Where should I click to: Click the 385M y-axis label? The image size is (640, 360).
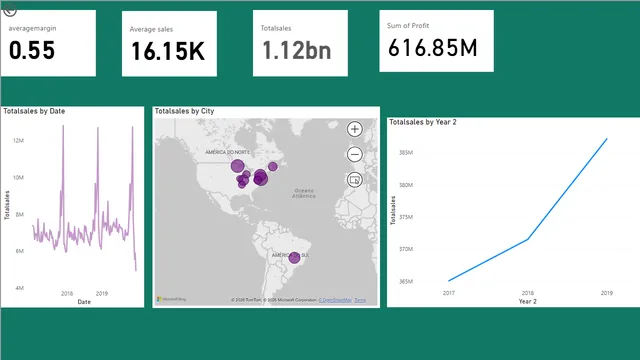pos(406,153)
